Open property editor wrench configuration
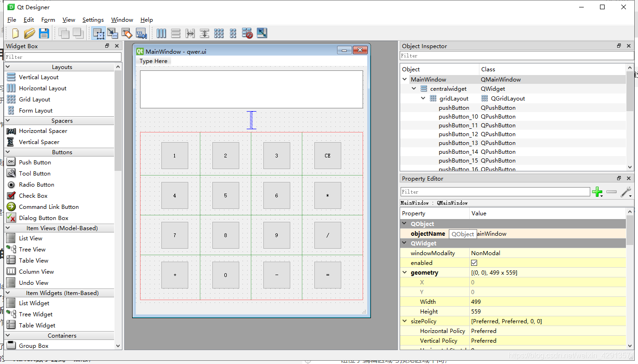The height and width of the screenshot is (364, 638). tap(626, 192)
